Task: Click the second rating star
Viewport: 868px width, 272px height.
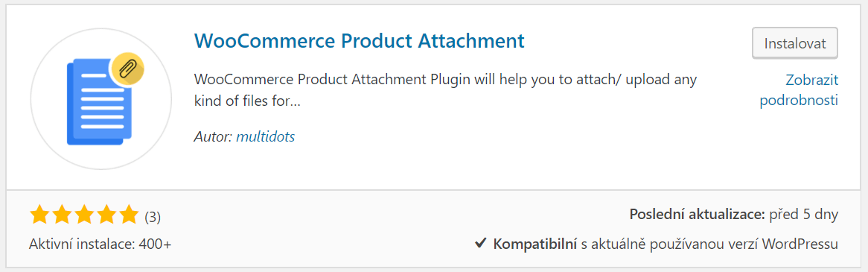Action: pos(62,215)
